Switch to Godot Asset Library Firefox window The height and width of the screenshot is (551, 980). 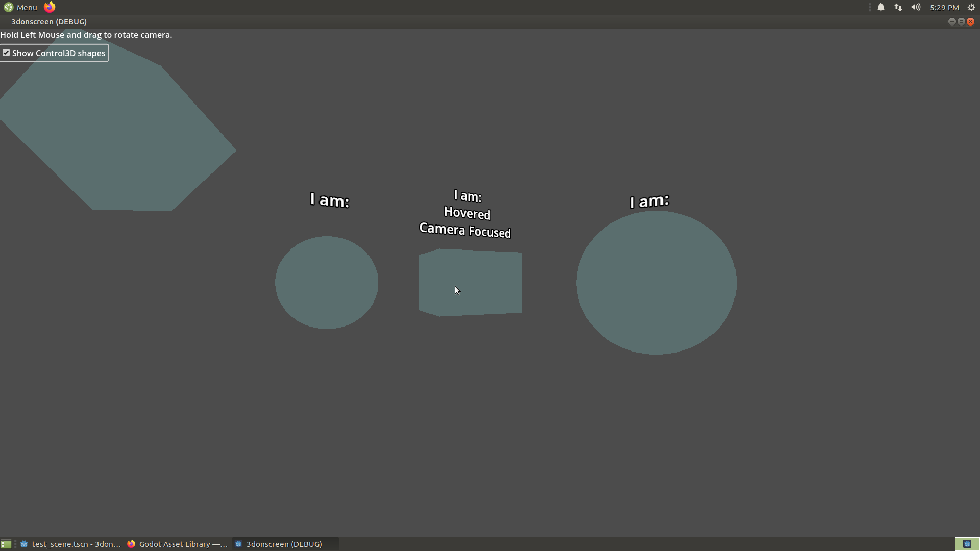[x=178, y=544]
